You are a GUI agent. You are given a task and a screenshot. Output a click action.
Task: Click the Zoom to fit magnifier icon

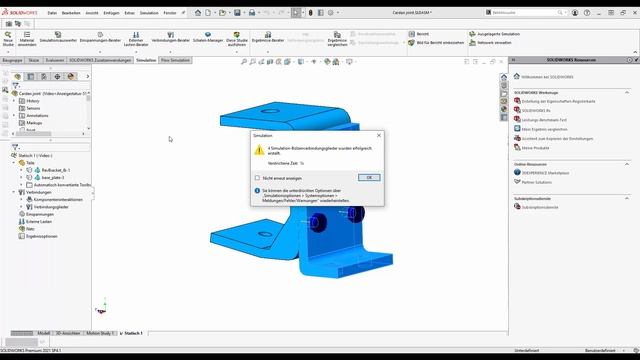244,62
